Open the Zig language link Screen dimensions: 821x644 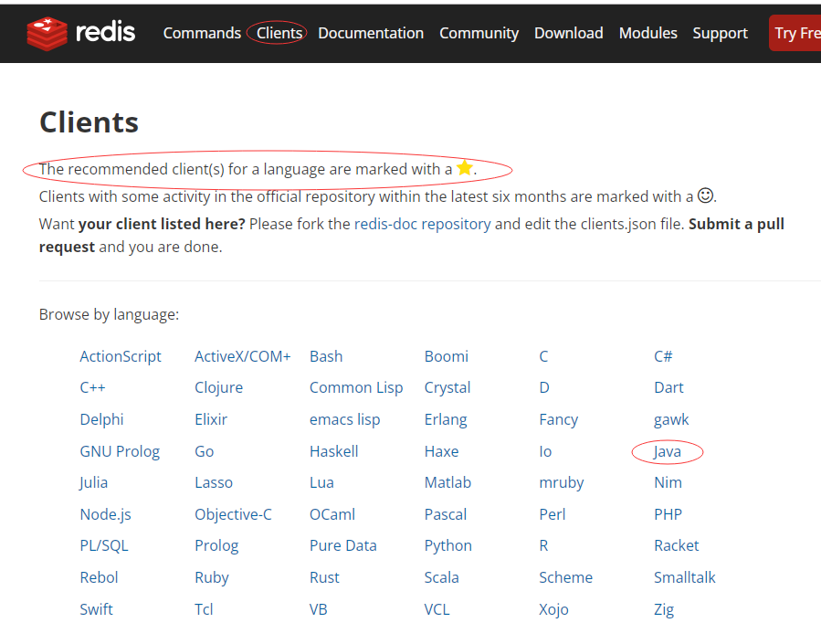(x=664, y=610)
